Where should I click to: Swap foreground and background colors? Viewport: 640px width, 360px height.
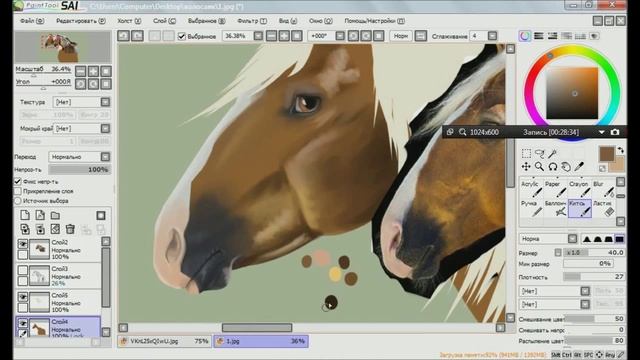pos(620,150)
